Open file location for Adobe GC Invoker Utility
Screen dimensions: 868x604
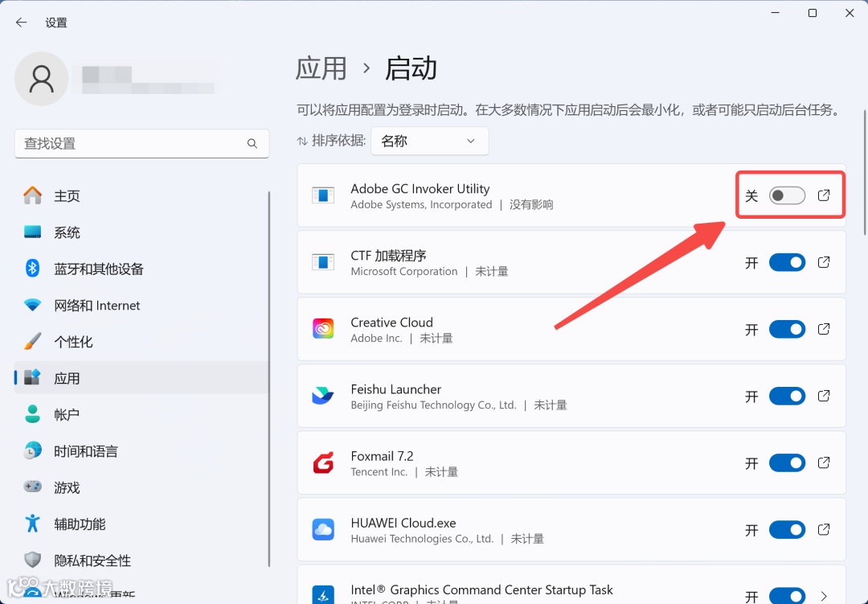[x=824, y=195]
